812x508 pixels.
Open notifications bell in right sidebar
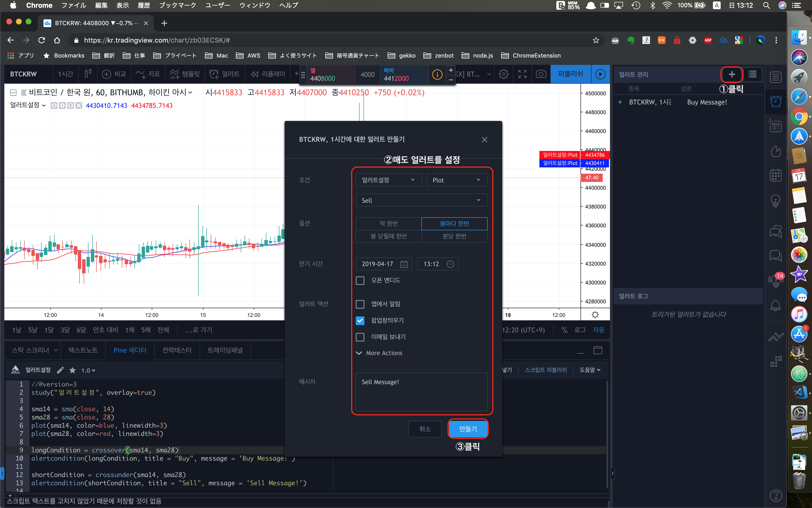pyautogui.click(x=776, y=305)
